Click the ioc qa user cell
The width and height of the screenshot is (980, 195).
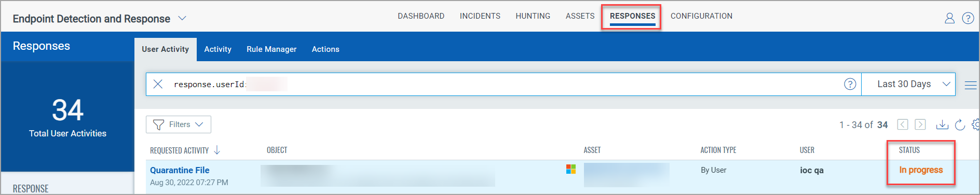[x=812, y=170]
